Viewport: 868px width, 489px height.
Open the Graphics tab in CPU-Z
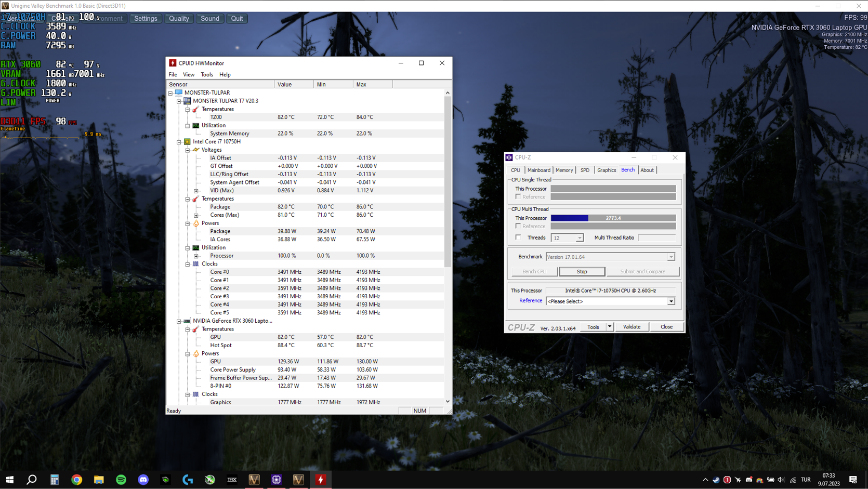(606, 170)
